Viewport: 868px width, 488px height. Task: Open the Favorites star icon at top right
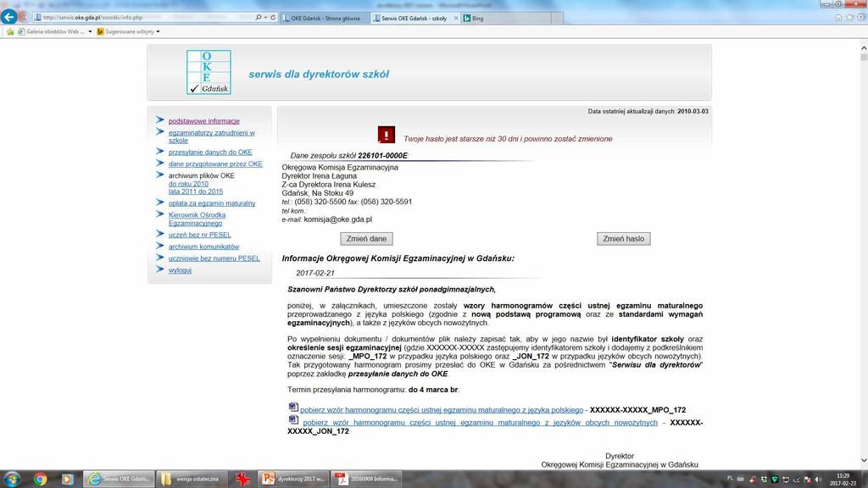click(849, 18)
